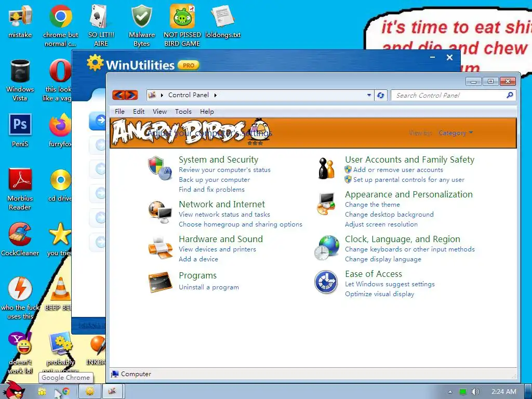Open the Help menu
This screenshot has height=399, width=532.
[x=207, y=112]
